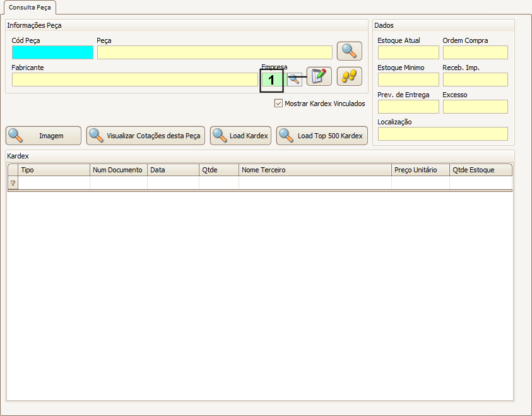Viewport: 532px width, 416px height.
Task: Uncheck Mostrar Kardex Vinculados
Action: 278,104
